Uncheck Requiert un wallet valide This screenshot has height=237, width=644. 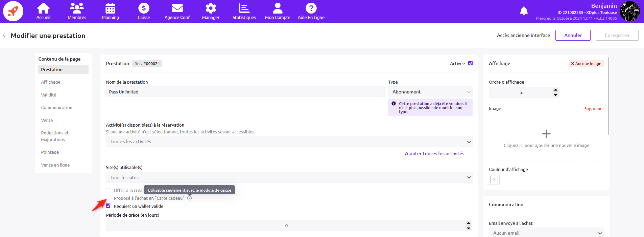[x=108, y=206]
